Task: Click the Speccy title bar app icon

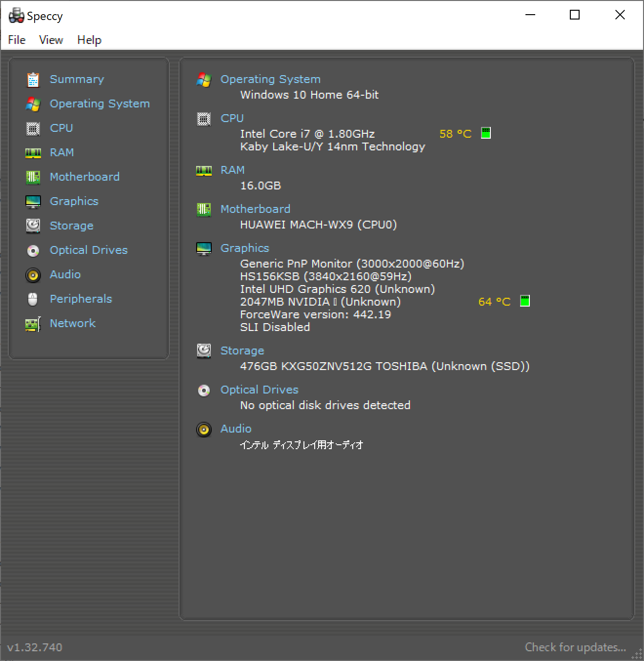Action: (17, 16)
